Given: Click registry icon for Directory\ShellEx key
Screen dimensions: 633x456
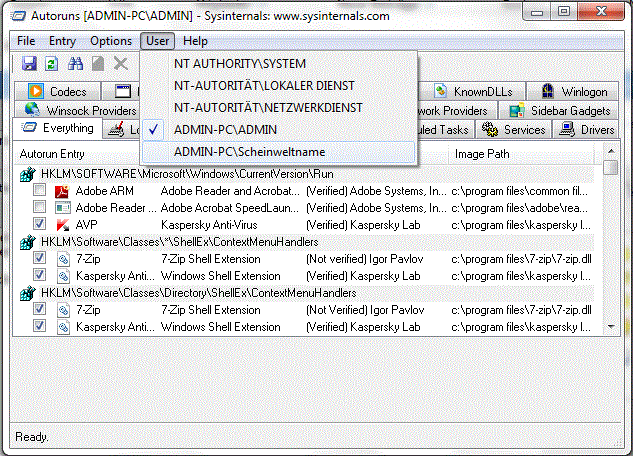Looking at the screenshot, I should pos(27,293).
